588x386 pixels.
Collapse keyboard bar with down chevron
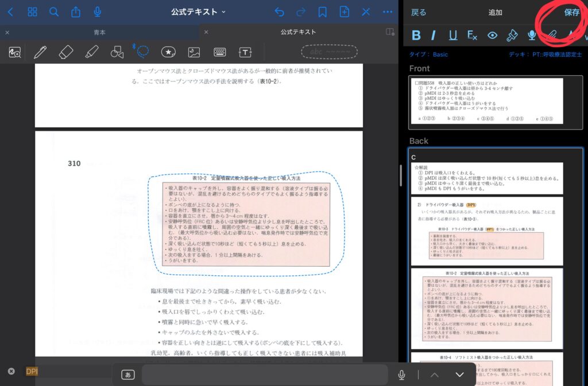(x=459, y=375)
